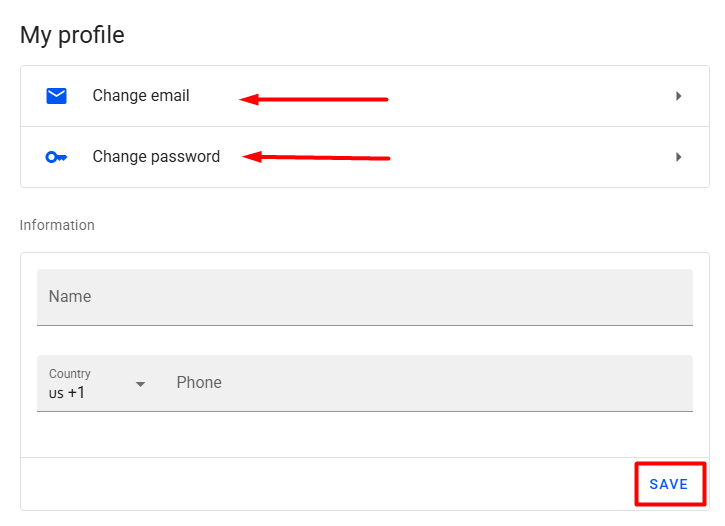Open the Country code dropdown arrow
The image size is (725, 526).
[x=140, y=384]
